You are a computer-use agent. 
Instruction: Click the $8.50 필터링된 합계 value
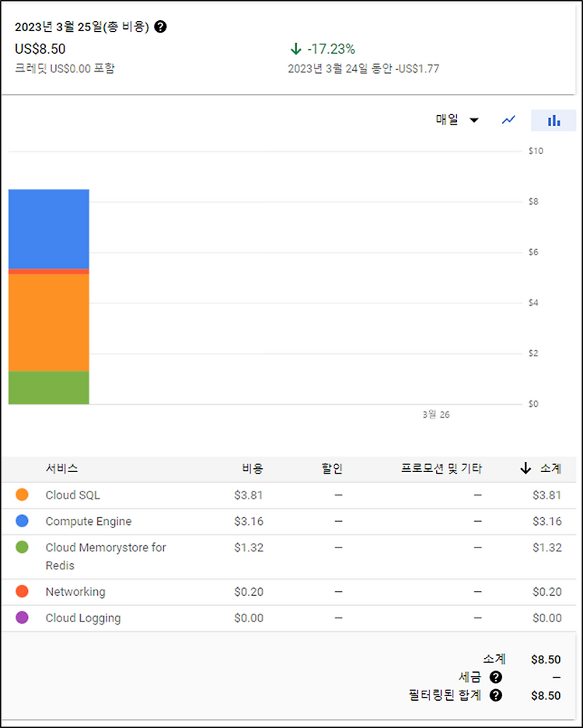pyautogui.click(x=546, y=695)
